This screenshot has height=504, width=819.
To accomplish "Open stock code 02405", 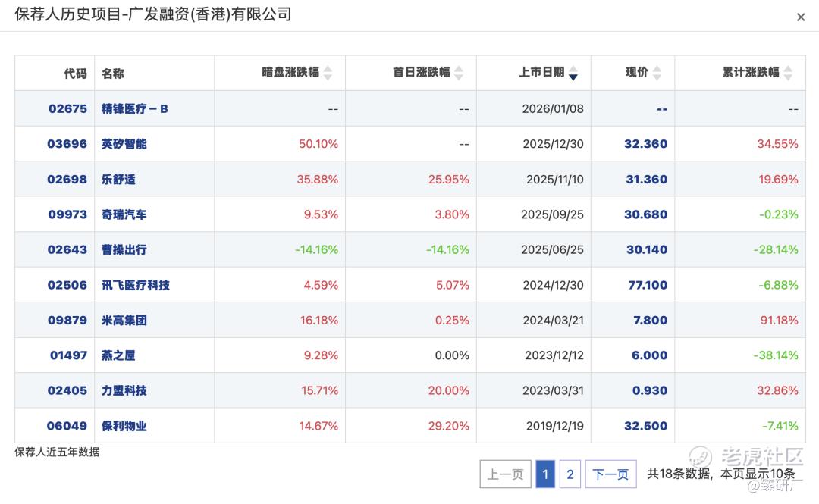I will point(67,390).
